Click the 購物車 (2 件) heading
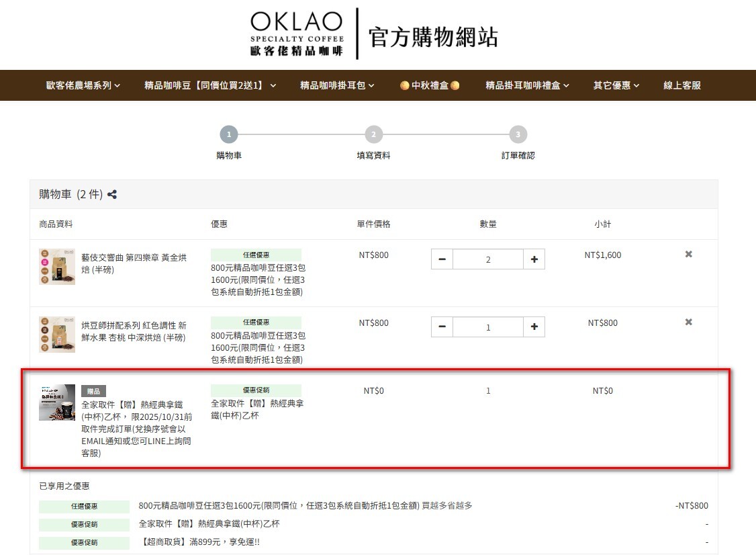This screenshot has height=555, width=756. pos(71,194)
